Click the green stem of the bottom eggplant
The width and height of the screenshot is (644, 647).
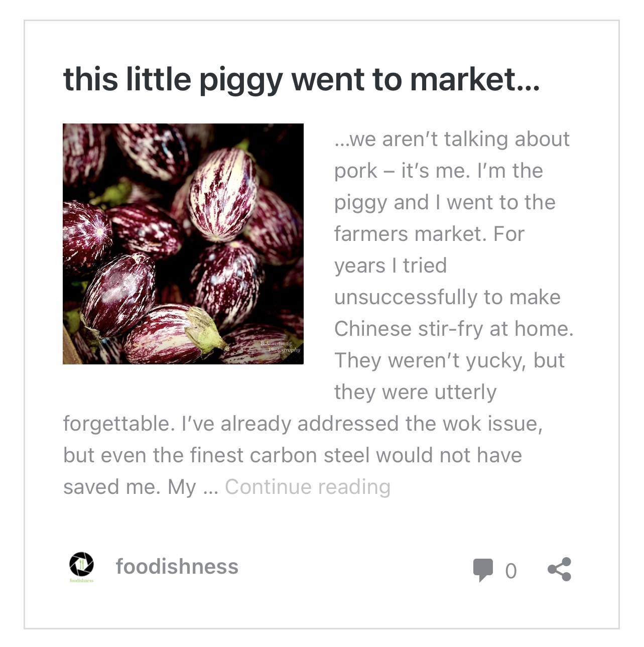(206, 329)
